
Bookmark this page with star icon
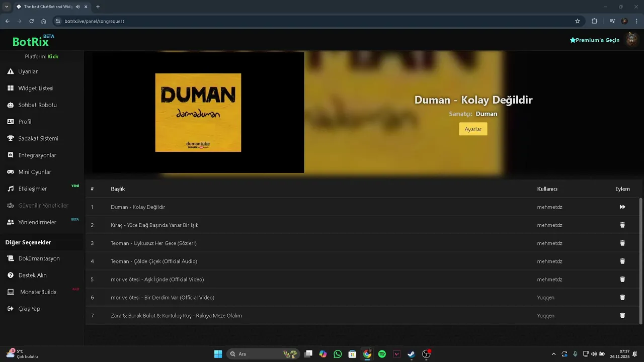pos(578,21)
